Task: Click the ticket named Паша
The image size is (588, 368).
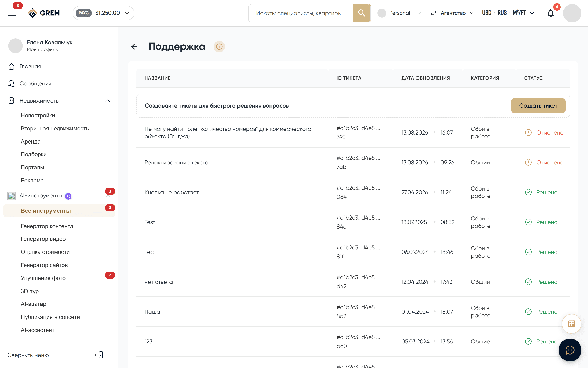Action: pyautogui.click(x=152, y=312)
